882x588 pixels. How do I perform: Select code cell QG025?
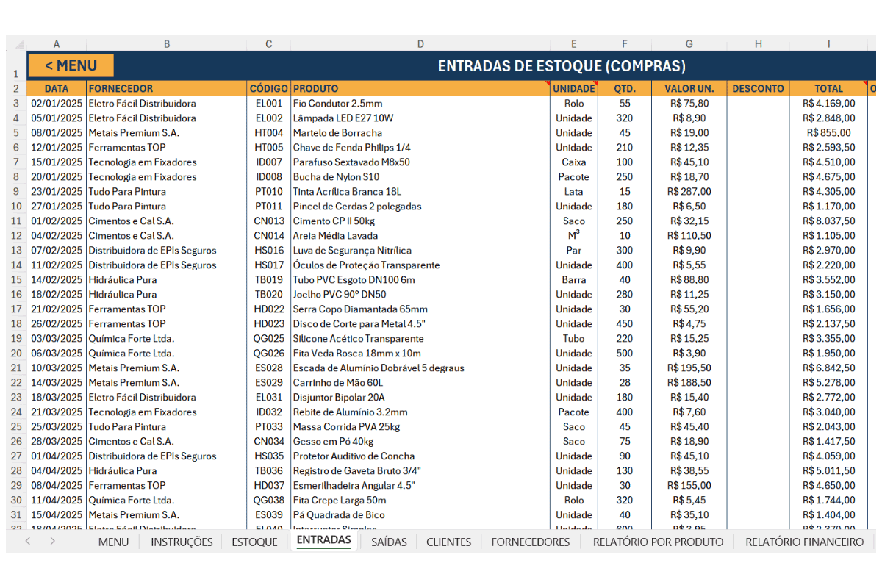pos(269,339)
